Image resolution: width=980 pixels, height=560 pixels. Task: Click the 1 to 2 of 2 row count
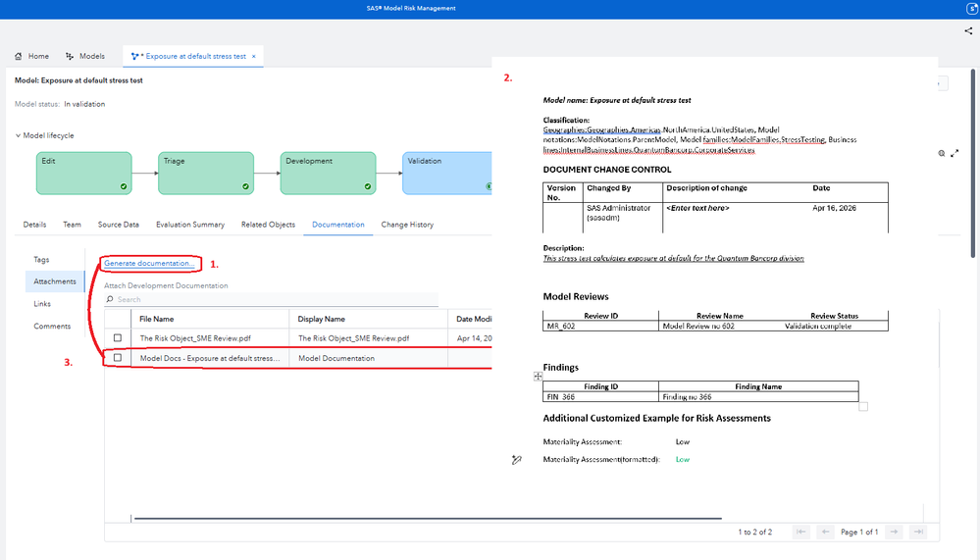click(755, 532)
